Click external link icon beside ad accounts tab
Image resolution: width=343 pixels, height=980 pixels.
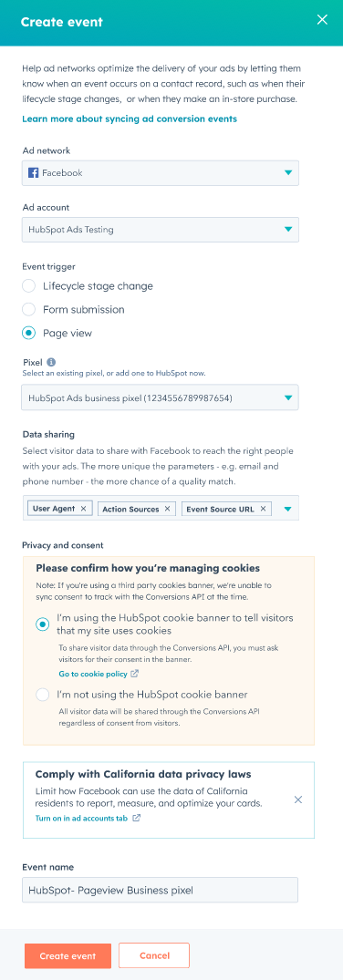click(137, 818)
